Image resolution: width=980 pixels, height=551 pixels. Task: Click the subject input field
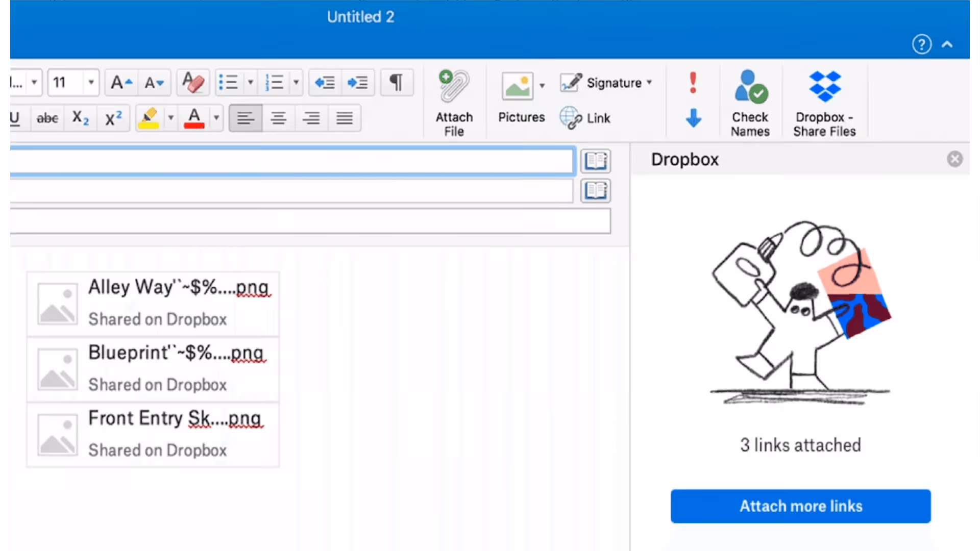click(310, 221)
